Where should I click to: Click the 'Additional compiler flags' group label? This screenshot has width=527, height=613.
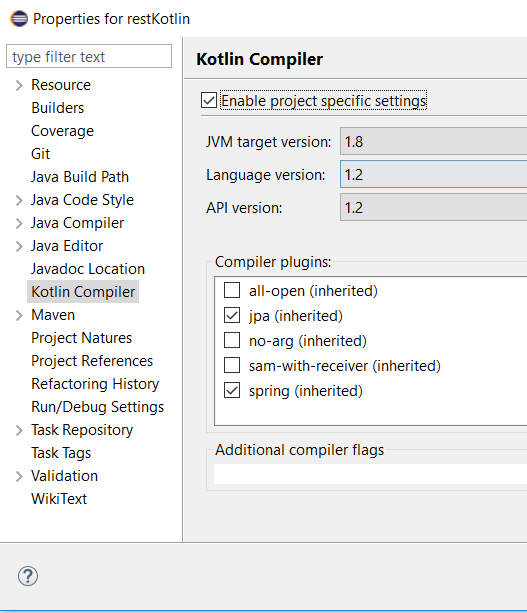(x=299, y=450)
